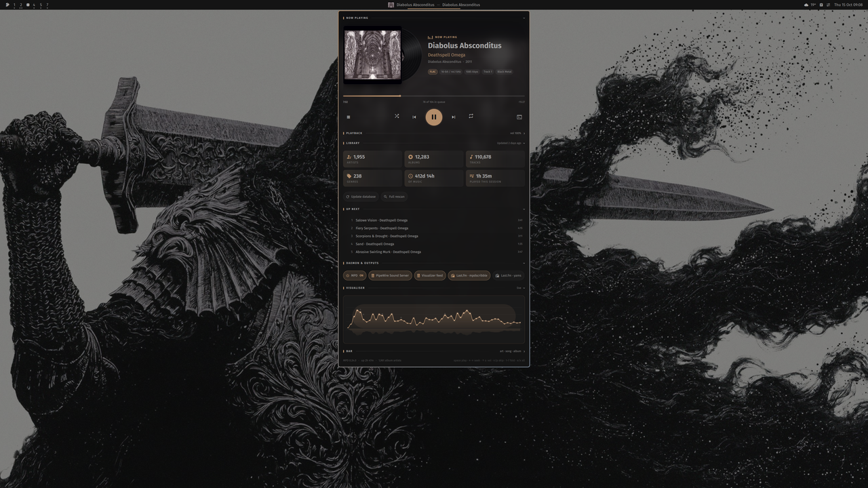The image size is (868, 488).
Task: Play Abrasive Swirling Murk from the queue
Action: click(434, 251)
